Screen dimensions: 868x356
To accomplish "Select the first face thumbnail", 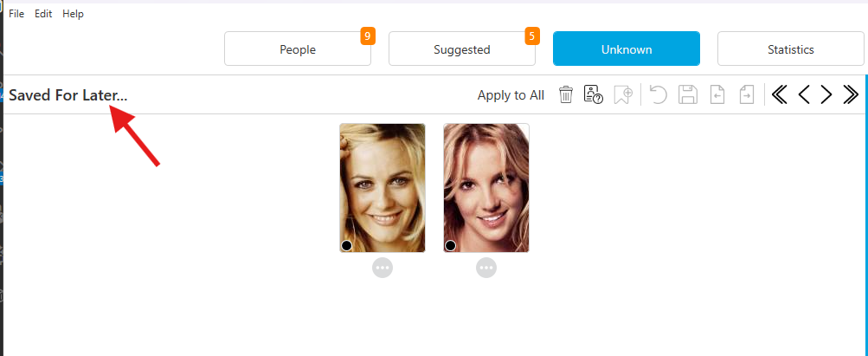I will 383,188.
